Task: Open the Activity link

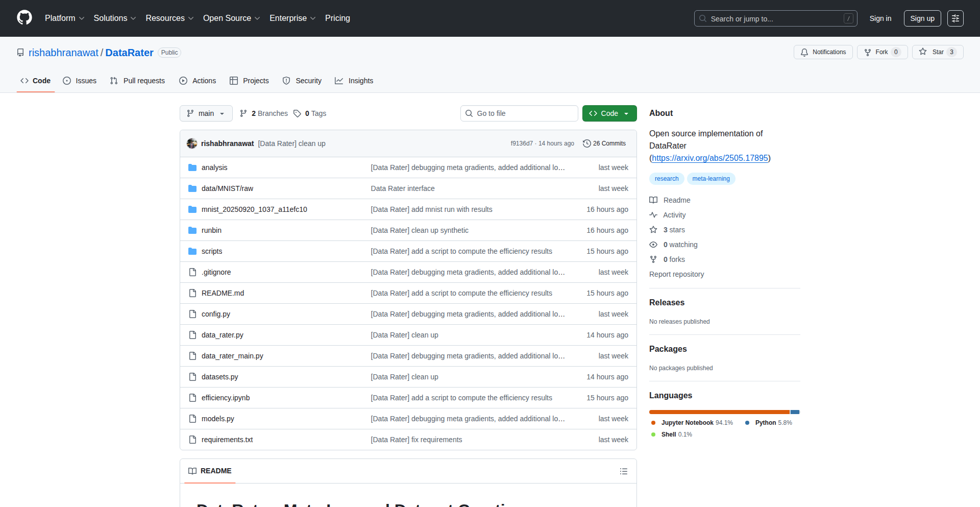Action: tap(668, 215)
